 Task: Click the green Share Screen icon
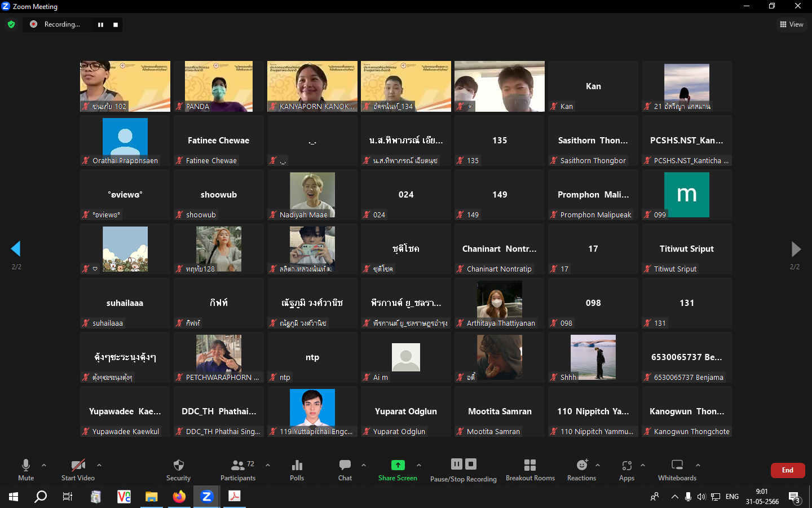pyautogui.click(x=398, y=465)
